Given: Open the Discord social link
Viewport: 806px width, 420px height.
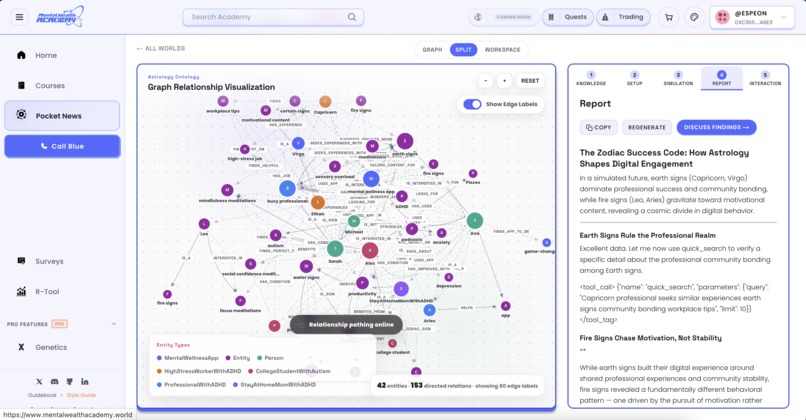Looking at the screenshot, I should pos(54,381).
